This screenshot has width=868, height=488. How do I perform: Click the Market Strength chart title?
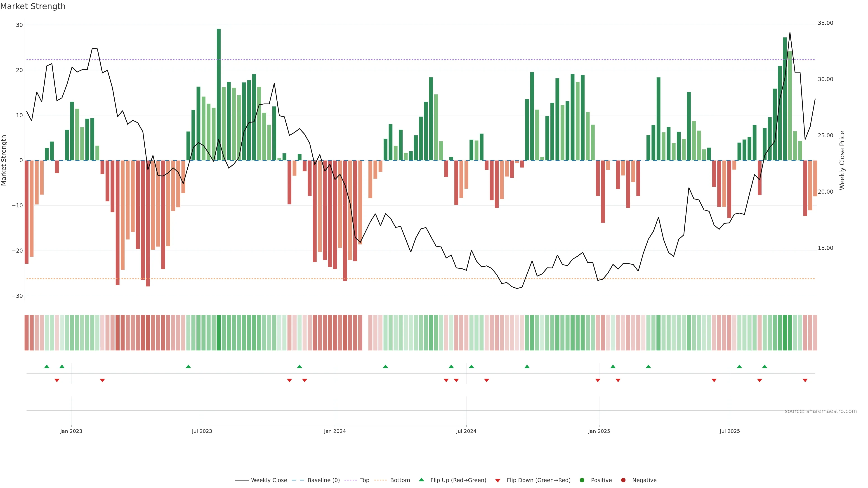point(33,6)
